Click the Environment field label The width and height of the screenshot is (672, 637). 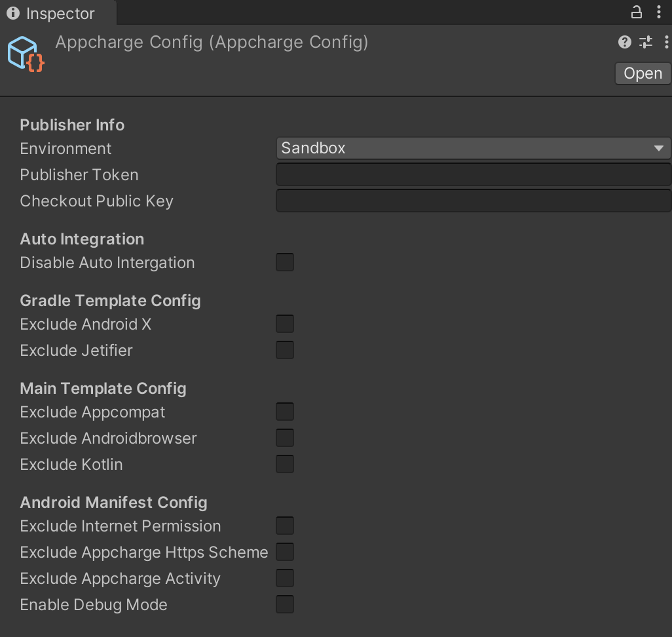tap(65, 148)
